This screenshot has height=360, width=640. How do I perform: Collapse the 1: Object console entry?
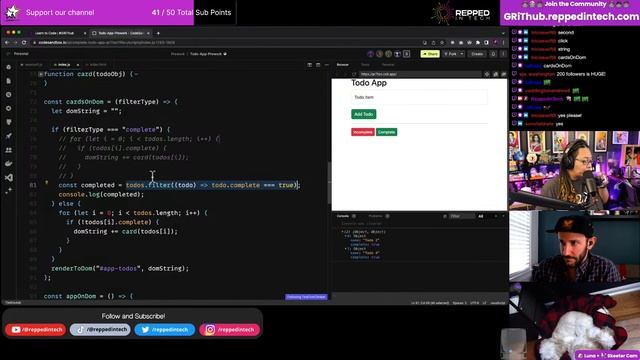click(x=346, y=249)
